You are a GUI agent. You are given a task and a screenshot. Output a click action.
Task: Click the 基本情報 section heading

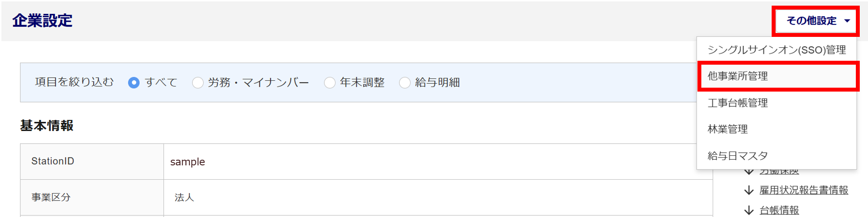(47, 126)
